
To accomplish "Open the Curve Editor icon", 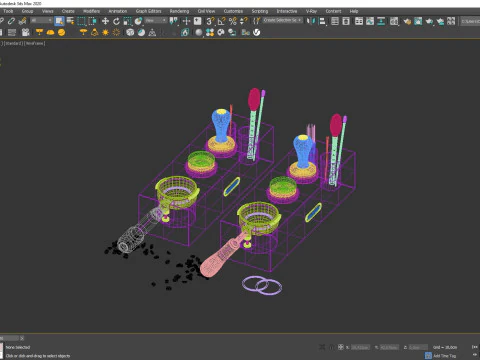I will pyautogui.click(x=370, y=21).
